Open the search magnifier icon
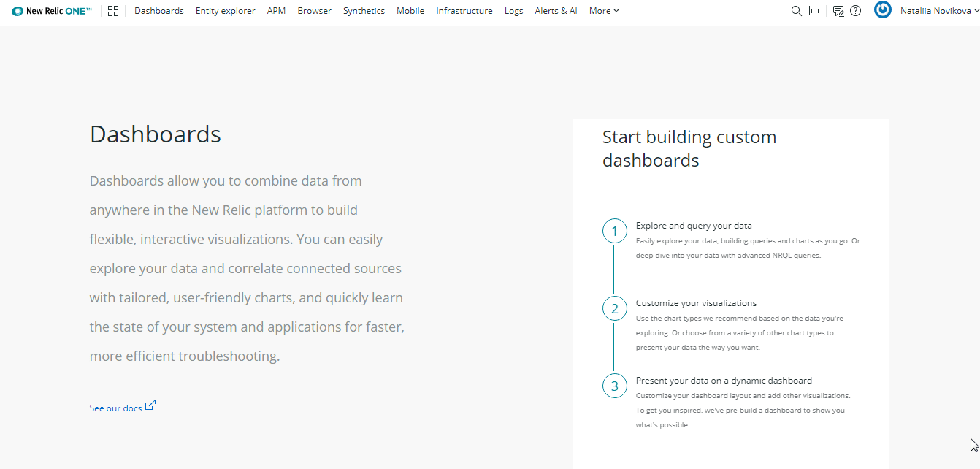 pos(797,11)
